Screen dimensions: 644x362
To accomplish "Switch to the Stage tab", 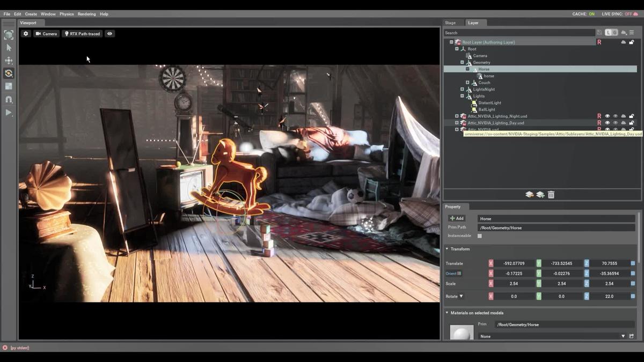I will click(x=450, y=23).
